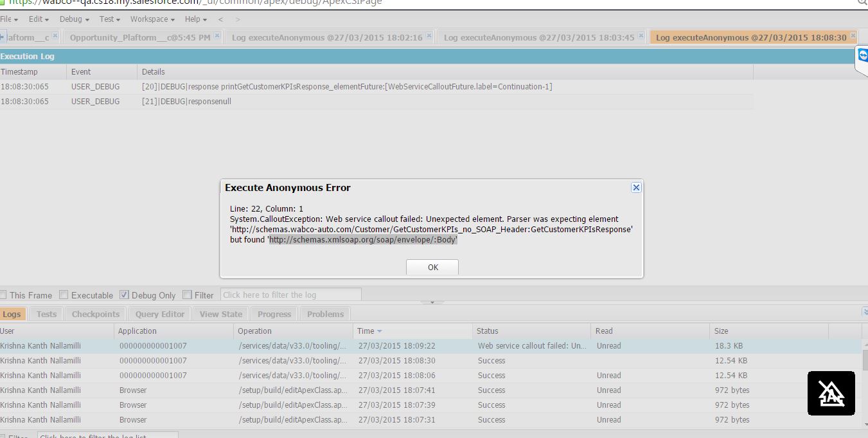Click the log filter text field
This screenshot has height=438, width=868.
tap(290, 295)
